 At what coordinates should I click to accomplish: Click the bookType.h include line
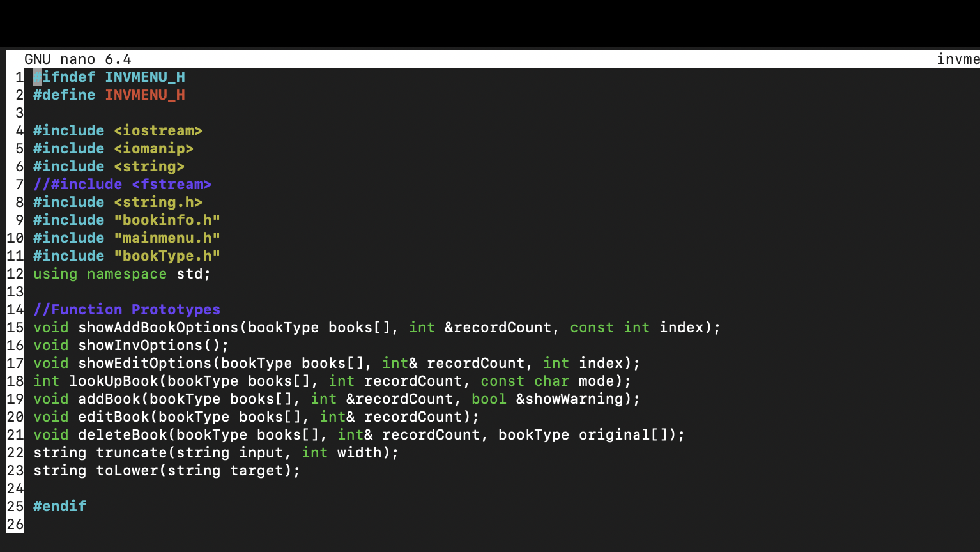click(x=127, y=256)
